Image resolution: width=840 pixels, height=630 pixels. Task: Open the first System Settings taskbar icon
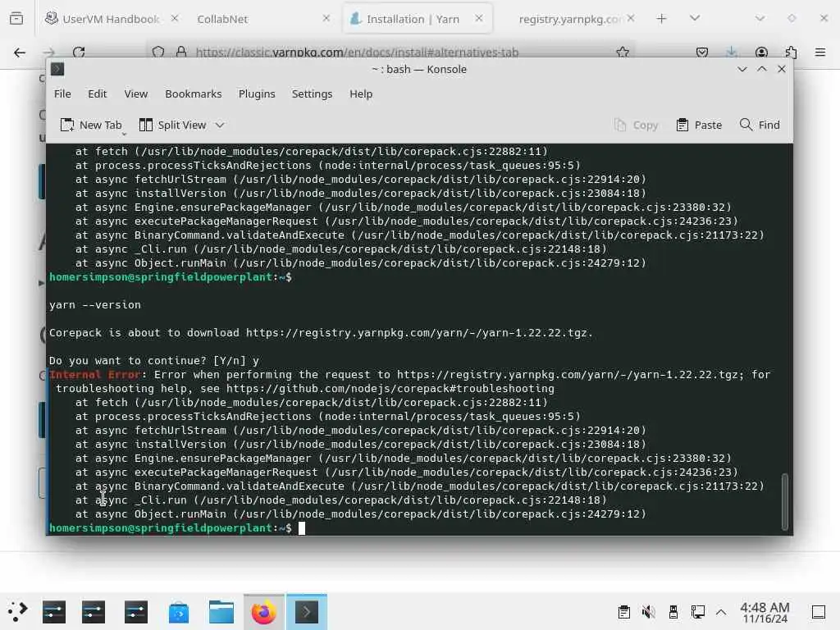(54, 612)
